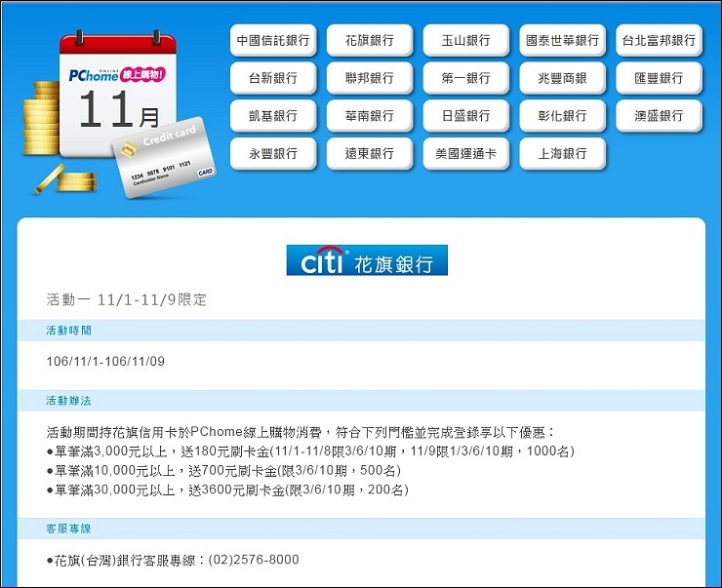Open the 花旗銀行 bank tab
This screenshot has width=722, height=588.
(x=370, y=41)
